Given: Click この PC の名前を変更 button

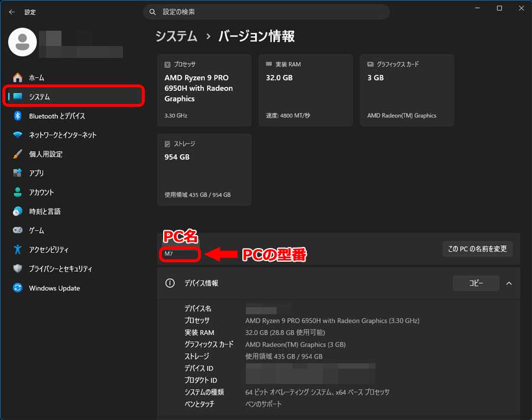Looking at the screenshot, I should click(478, 249).
